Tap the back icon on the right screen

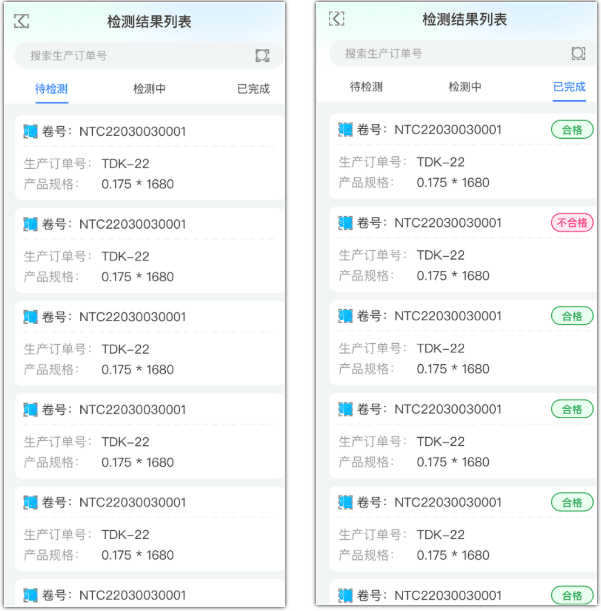click(337, 19)
